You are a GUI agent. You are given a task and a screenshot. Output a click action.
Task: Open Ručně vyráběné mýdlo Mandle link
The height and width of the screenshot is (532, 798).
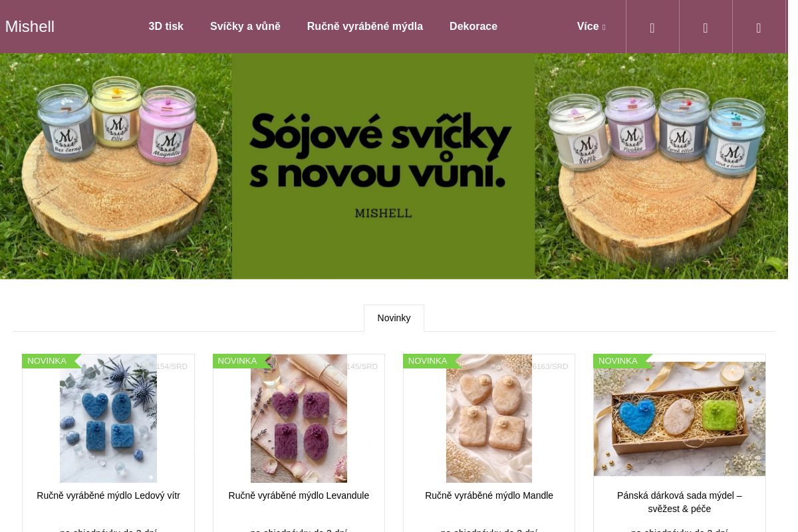coord(489,495)
